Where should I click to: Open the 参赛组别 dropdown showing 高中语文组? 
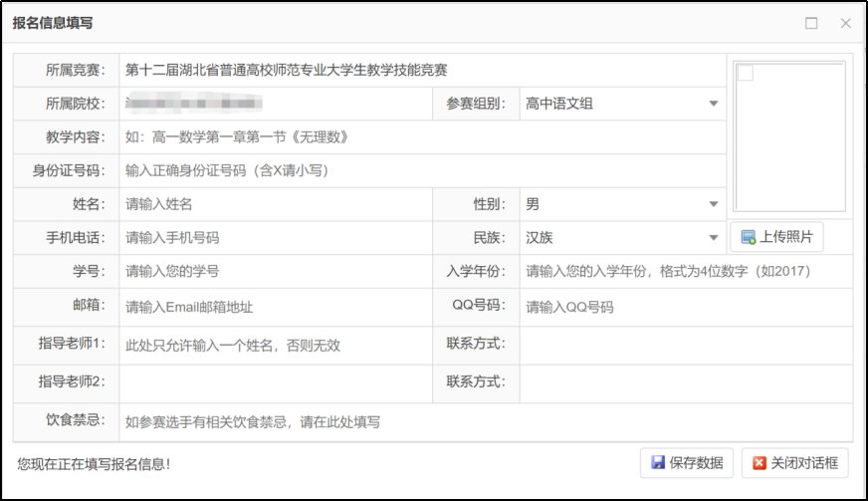(622, 104)
